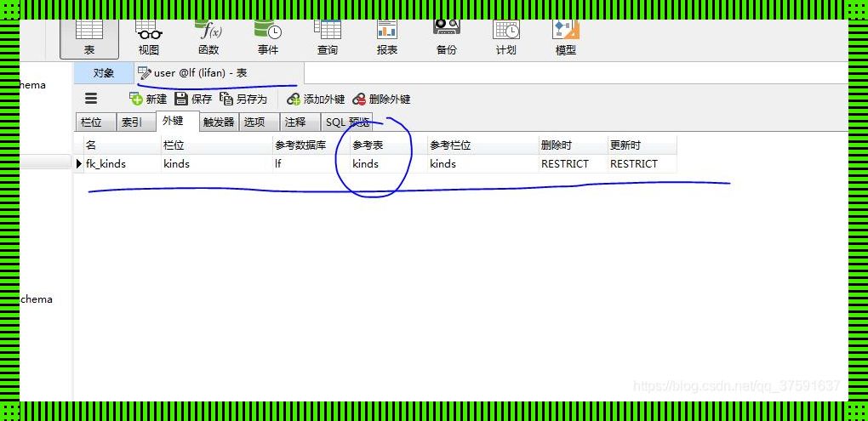The width and height of the screenshot is (868, 421).
Task: Open the 模型 (Model) toolbar icon
Action: click(x=566, y=39)
